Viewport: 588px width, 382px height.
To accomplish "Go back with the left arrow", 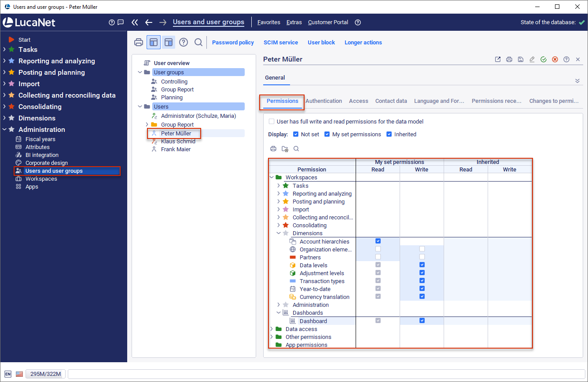I will click(x=149, y=22).
